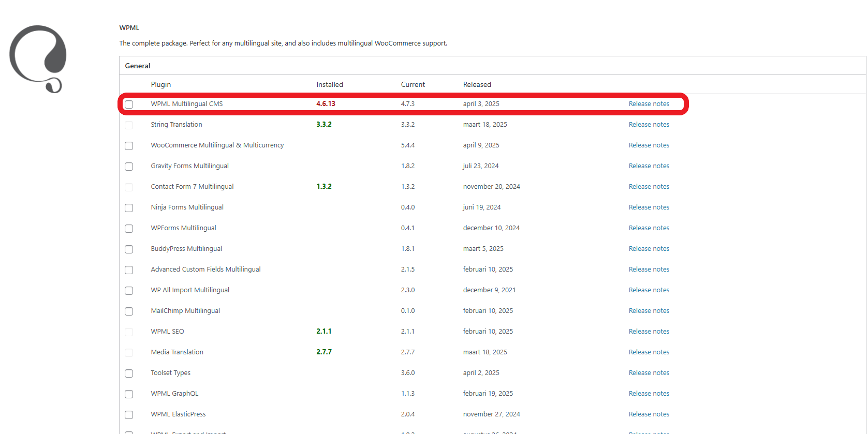Screen dimensions: 868x434
Task: Click the Media Translation plugin name
Action: tap(177, 352)
